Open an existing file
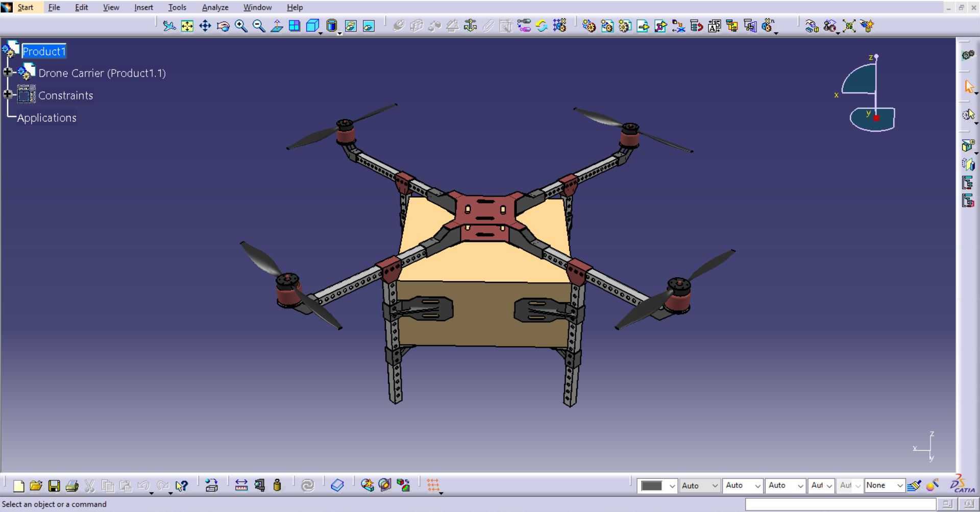The image size is (980, 512). click(x=36, y=485)
